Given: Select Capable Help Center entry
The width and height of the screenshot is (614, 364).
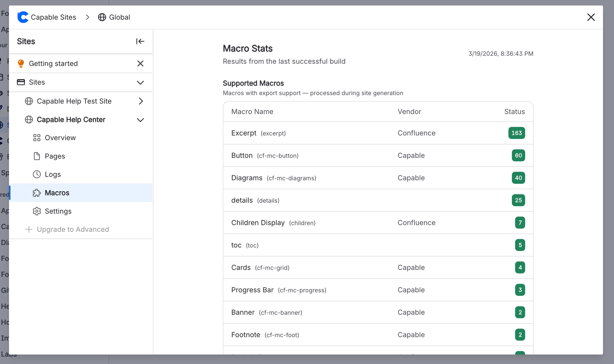Looking at the screenshot, I should (x=71, y=120).
